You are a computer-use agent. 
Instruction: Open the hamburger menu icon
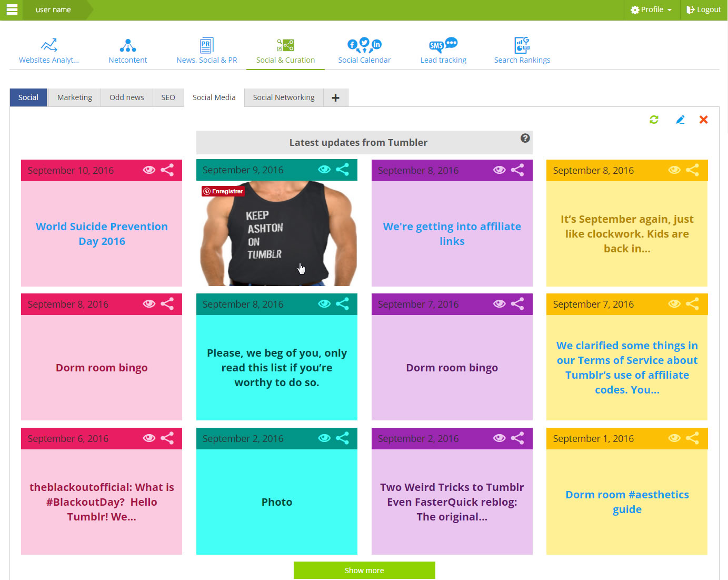[x=12, y=9]
